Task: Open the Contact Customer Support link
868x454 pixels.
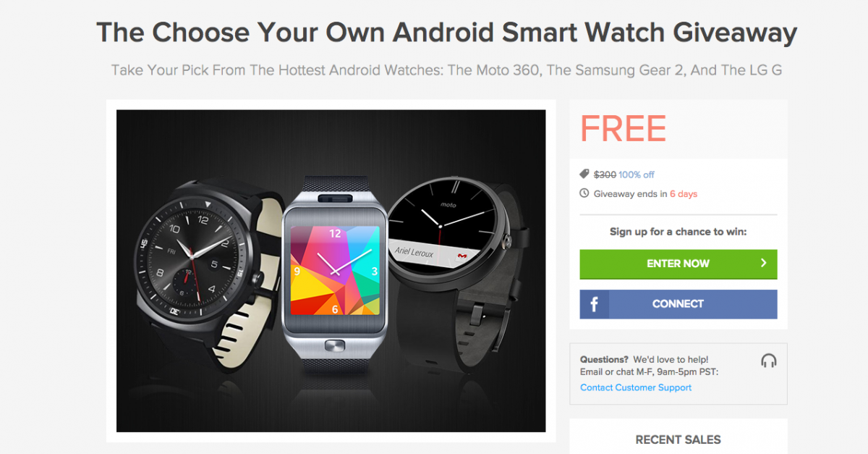Action: tap(636, 387)
